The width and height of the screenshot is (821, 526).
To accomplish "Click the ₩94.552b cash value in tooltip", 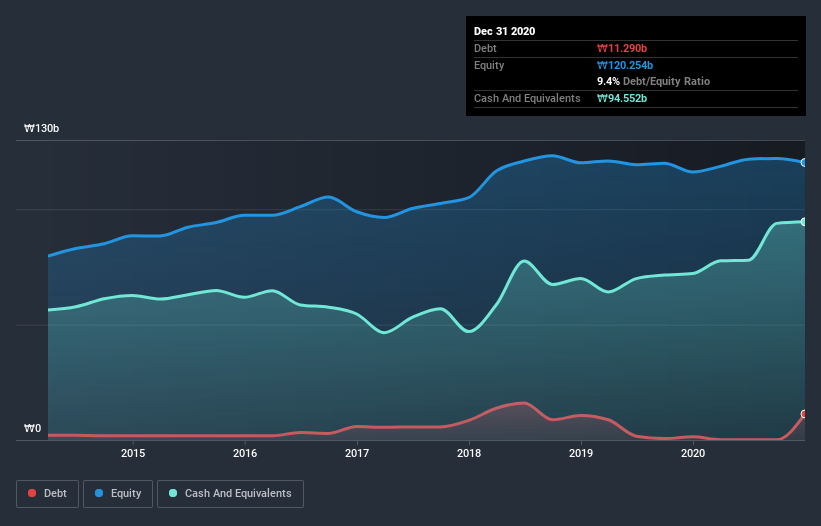I will point(622,98).
